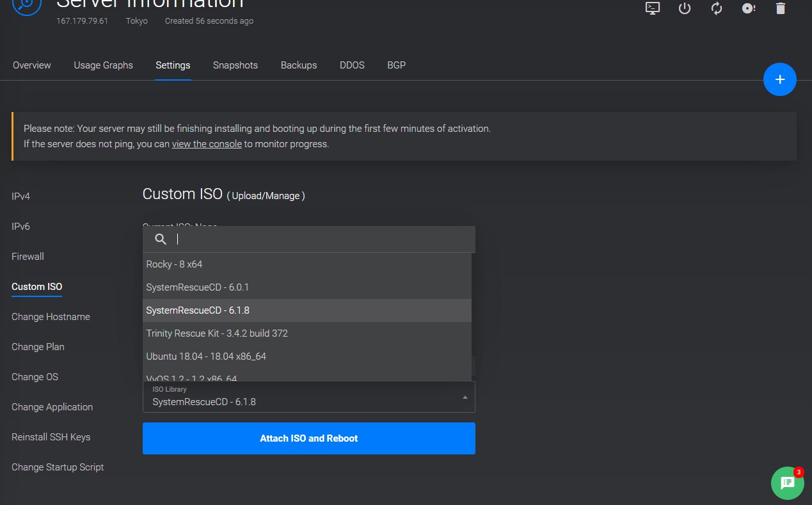Open IPv4 settings in sidebar
This screenshot has height=505, width=812.
(21, 196)
